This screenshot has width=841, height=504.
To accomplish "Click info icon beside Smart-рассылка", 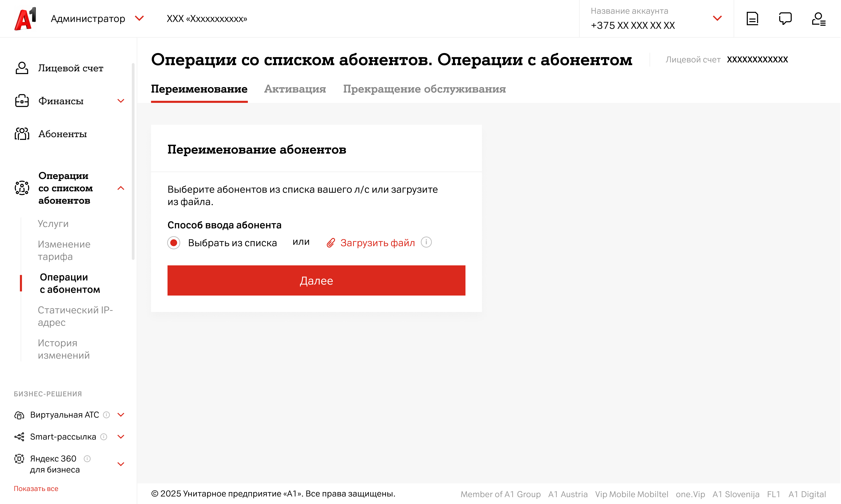I will click(x=104, y=437).
